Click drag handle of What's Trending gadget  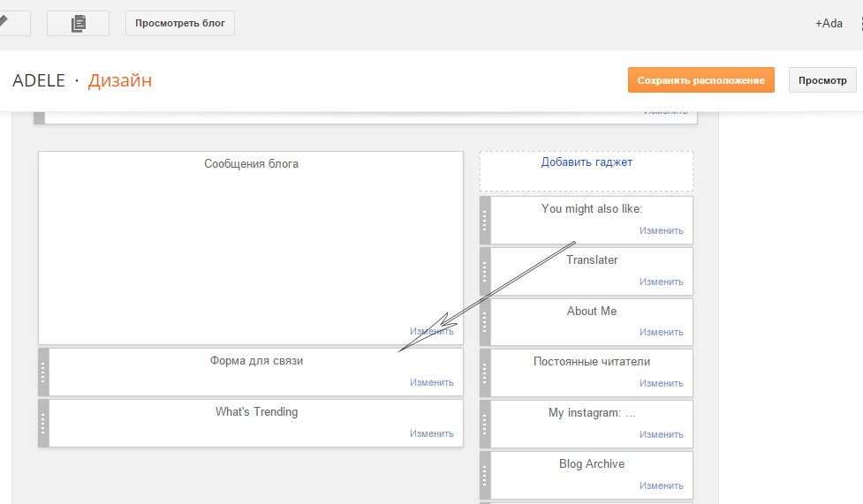point(44,424)
